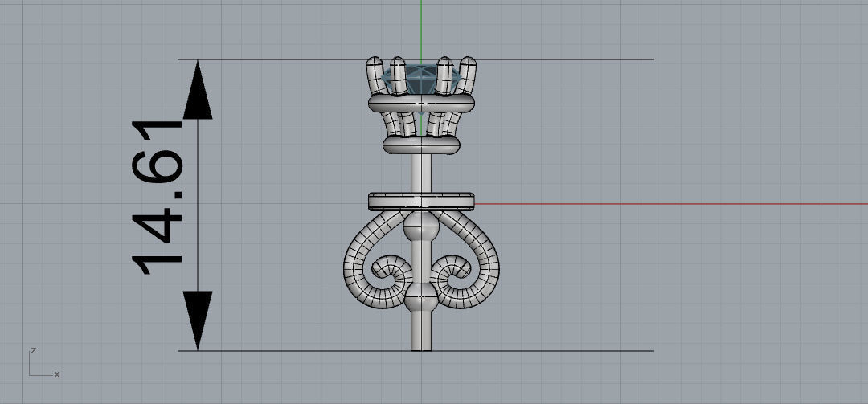Select the upper dimension arrowhead
Viewport: 868px width, 404px height.
198,90
